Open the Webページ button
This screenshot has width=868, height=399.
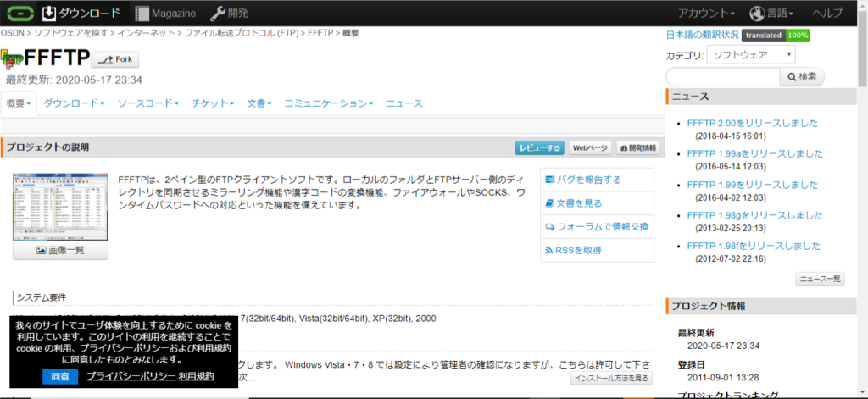[x=590, y=147]
